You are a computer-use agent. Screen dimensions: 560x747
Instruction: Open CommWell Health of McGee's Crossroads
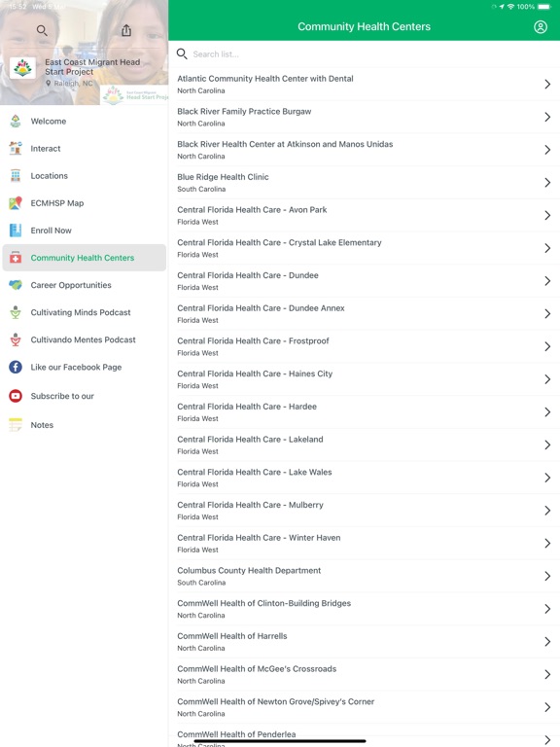click(x=365, y=675)
